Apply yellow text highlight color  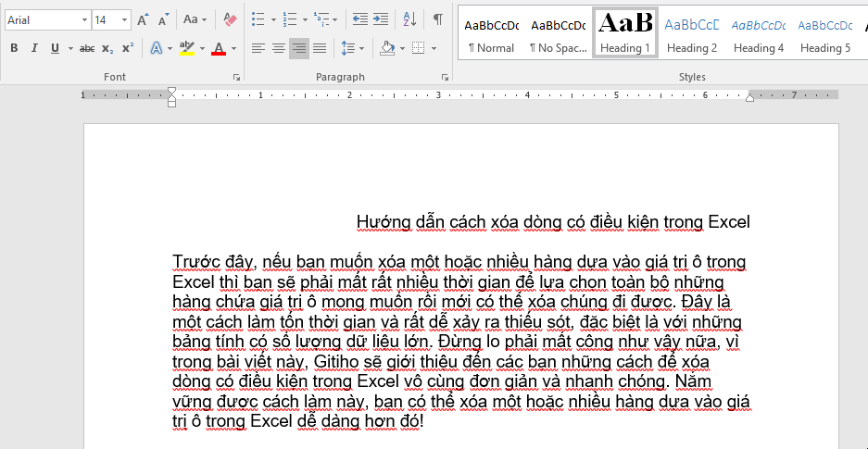187,49
